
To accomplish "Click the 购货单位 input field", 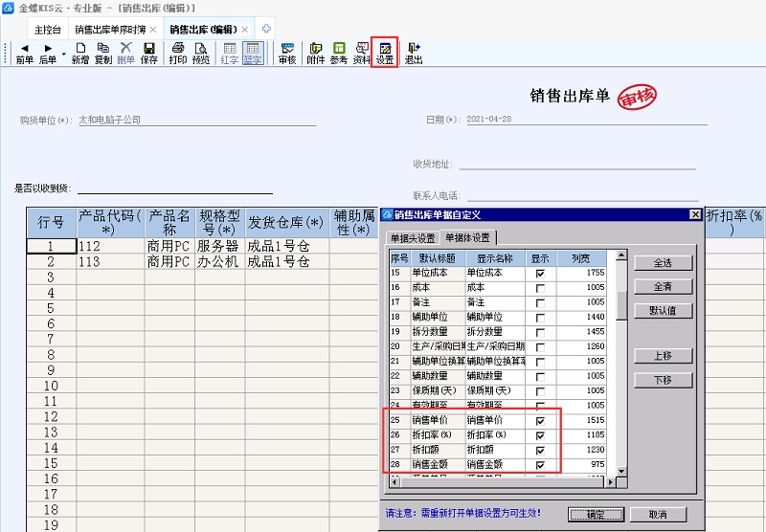I will [x=196, y=121].
